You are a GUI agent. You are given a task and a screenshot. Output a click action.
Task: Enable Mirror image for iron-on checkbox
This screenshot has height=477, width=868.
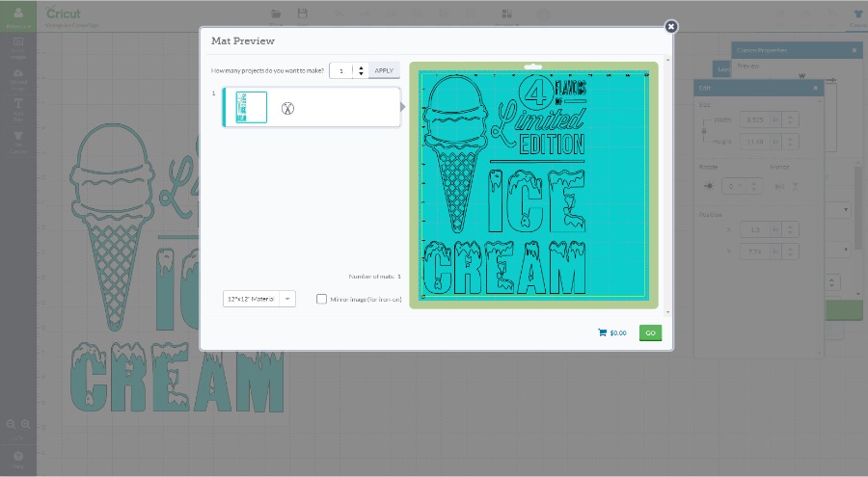pyautogui.click(x=321, y=299)
